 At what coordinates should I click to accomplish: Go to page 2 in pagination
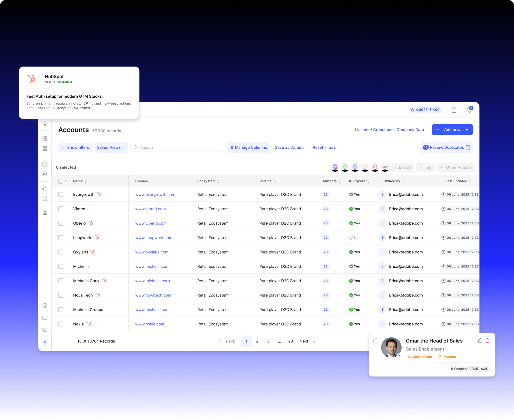click(x=257, y=341)
